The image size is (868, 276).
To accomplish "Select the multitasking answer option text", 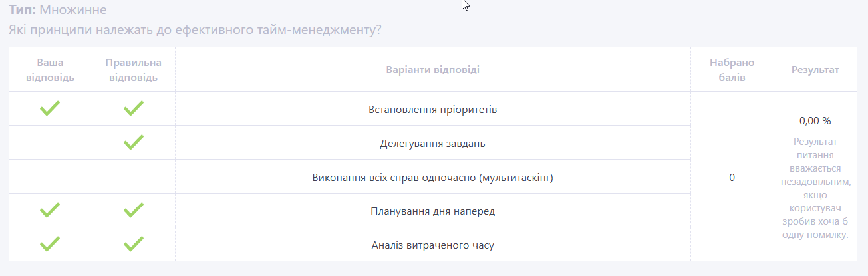I will click(x=432, y=178).
